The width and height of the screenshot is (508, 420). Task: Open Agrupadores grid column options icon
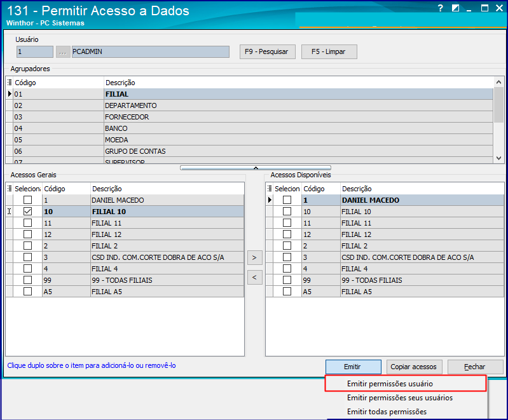10,82
